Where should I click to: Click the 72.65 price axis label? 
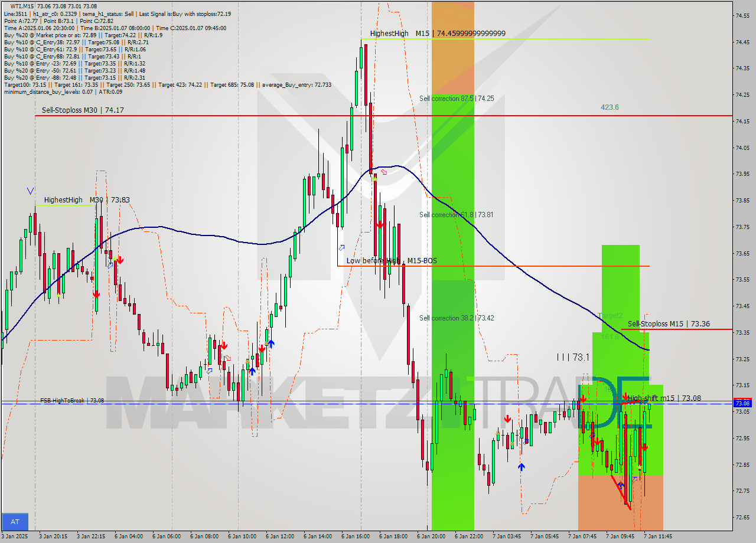pos(742,518)
